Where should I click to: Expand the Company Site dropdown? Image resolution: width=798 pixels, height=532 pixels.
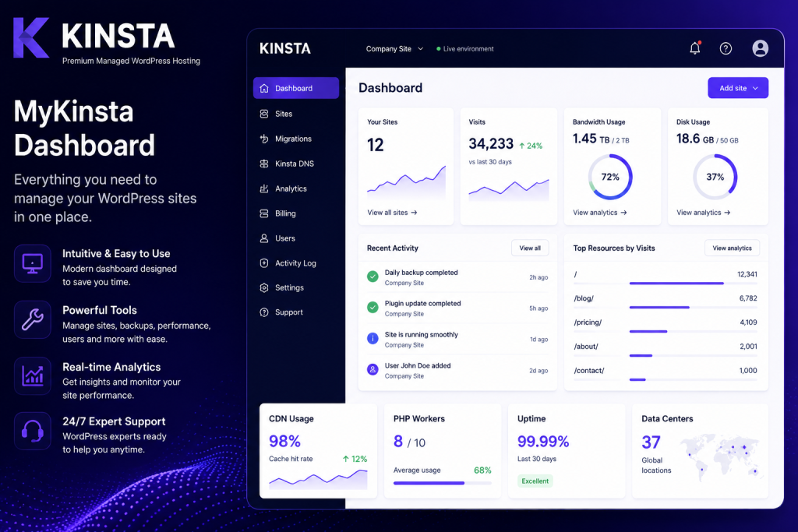pos(394,49)
